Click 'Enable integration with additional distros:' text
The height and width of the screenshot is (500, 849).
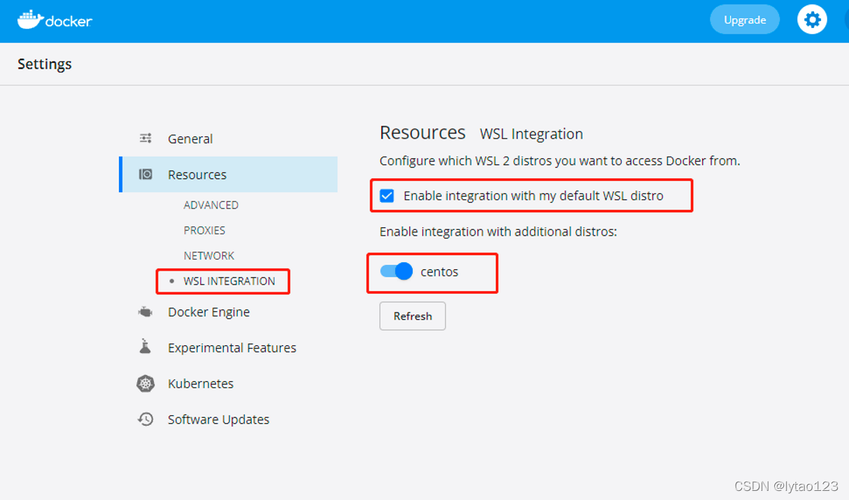pyautogui.click(x=498, y=232)
